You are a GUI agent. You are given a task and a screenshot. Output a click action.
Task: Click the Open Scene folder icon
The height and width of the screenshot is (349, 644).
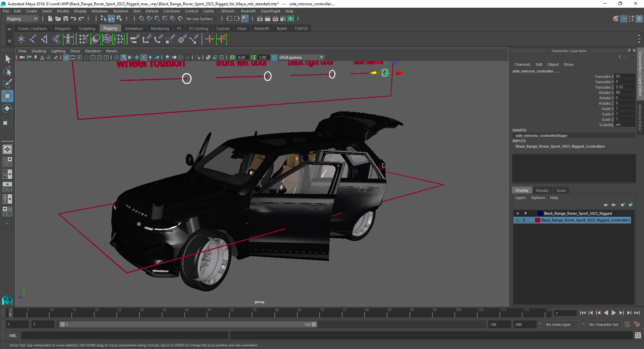click(x=58, y=19)
